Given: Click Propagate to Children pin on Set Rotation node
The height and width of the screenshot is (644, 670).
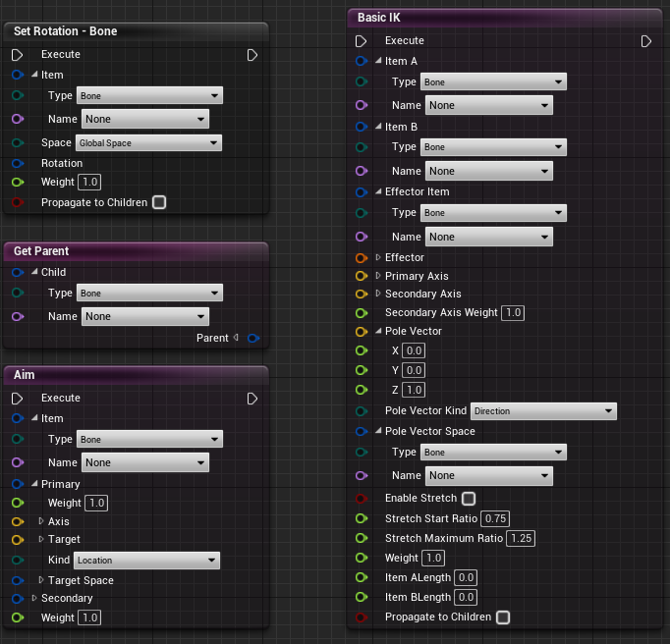Looking at the screenshot, I should pyautogui.click(x=17, y=202).
